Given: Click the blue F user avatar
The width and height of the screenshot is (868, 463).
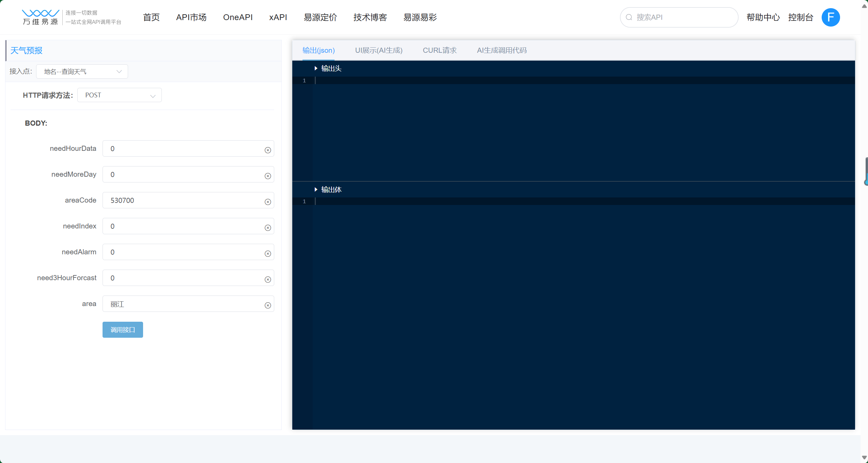Looking at the screenshot, I should [831, 17].
